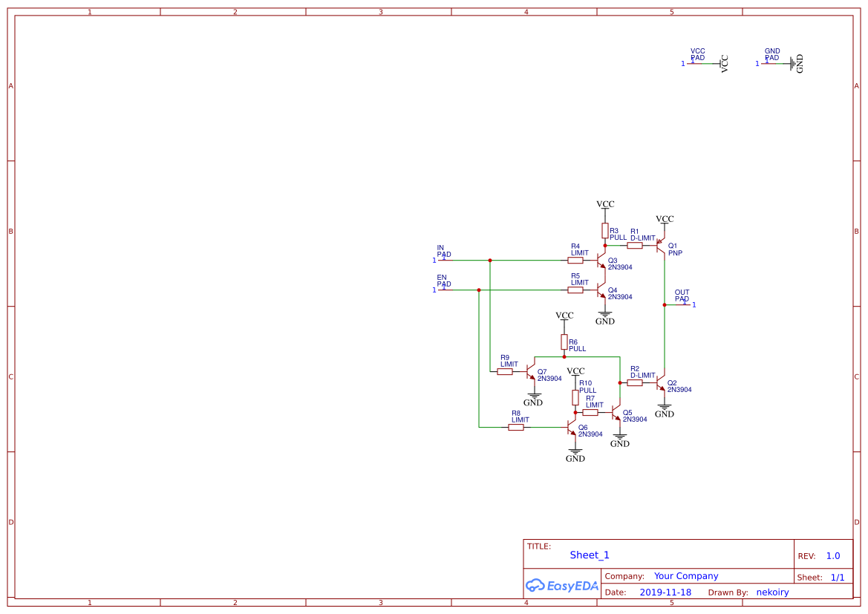Click the R1 D-LIMIT resistor symbol
Viewport: 868px width, 614px height.
(635, 244)
